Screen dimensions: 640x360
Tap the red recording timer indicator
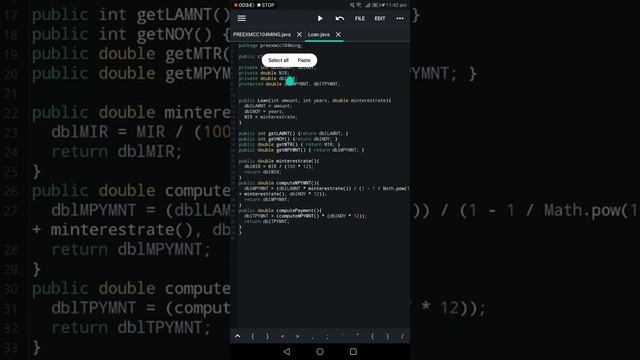(244, 5)
